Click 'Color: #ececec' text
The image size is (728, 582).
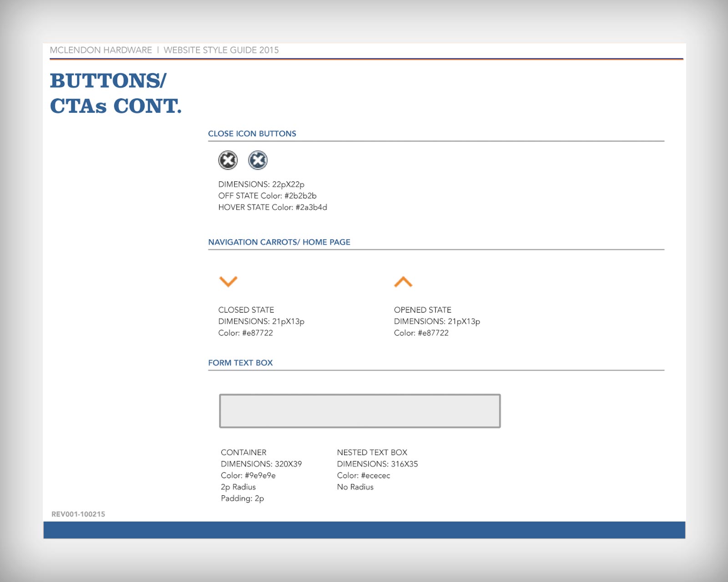(364, 476)
